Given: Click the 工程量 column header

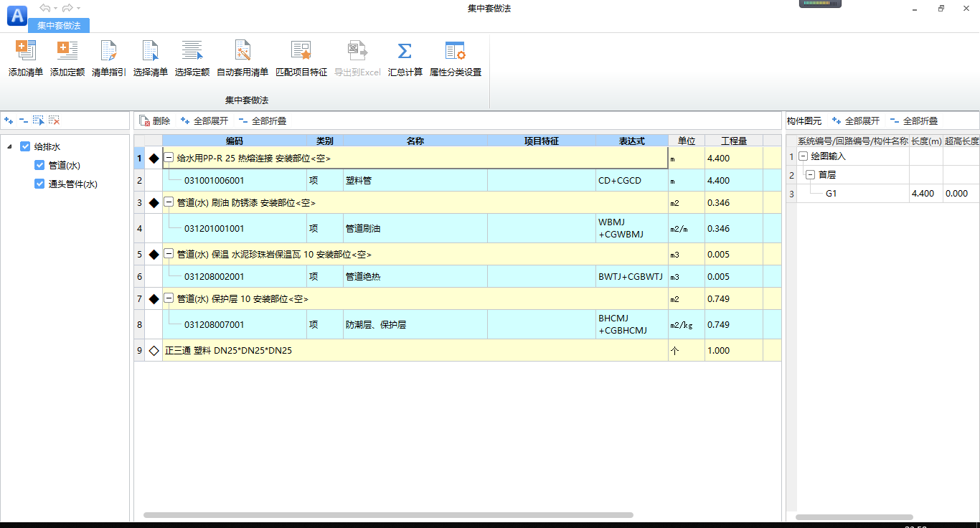Looking at the screenshot, I should coord(734,141).
